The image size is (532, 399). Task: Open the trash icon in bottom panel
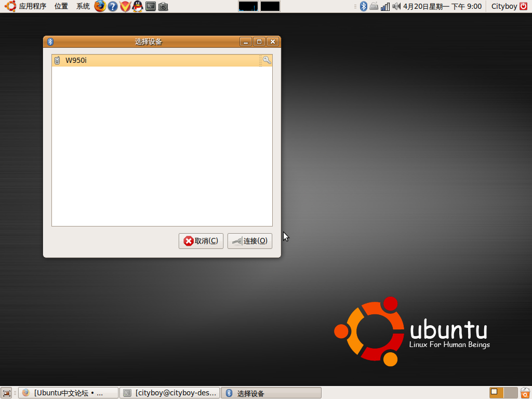525,393
